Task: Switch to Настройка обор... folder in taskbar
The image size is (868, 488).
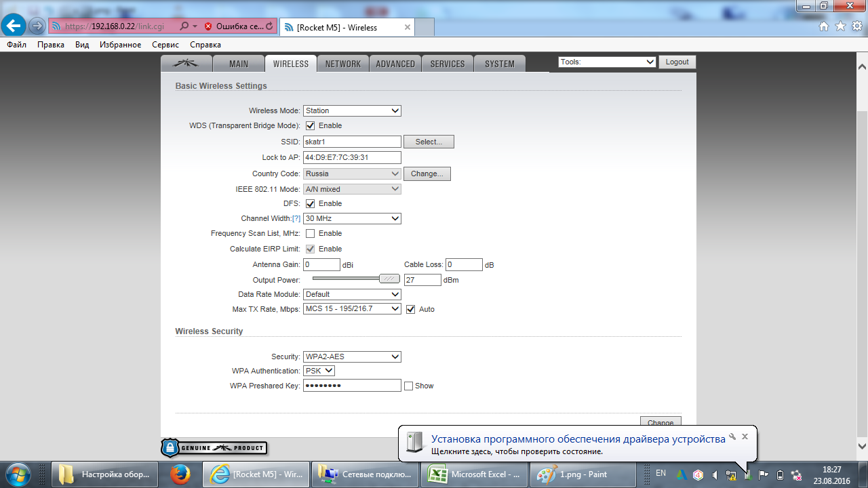Action: [x=104, y=474]
